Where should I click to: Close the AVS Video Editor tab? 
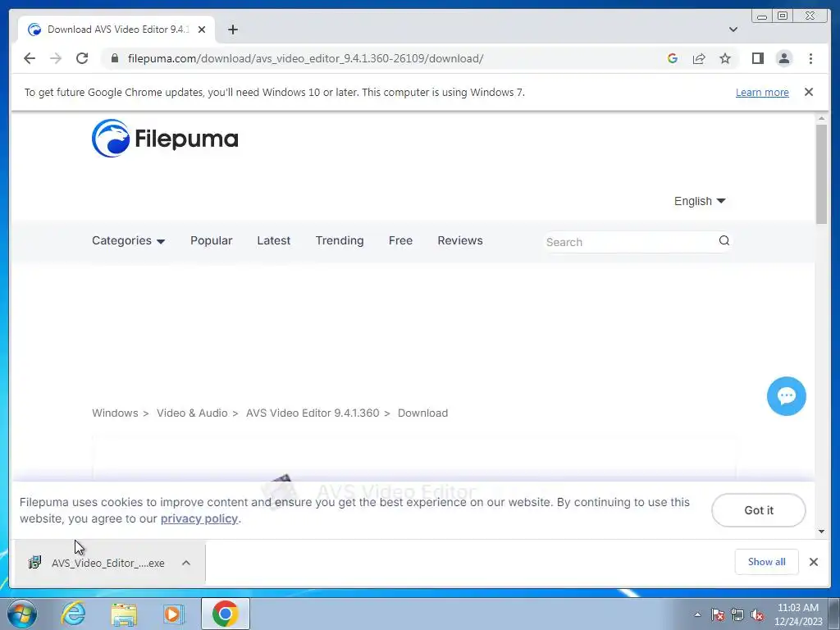(202, 30)
